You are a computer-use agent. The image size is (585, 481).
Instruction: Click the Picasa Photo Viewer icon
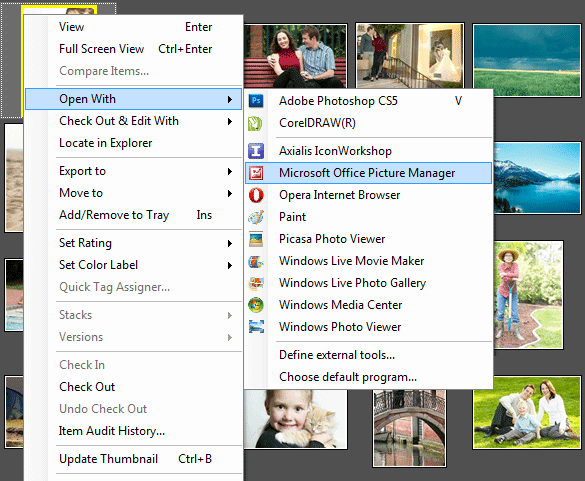[x=256, y=239]
